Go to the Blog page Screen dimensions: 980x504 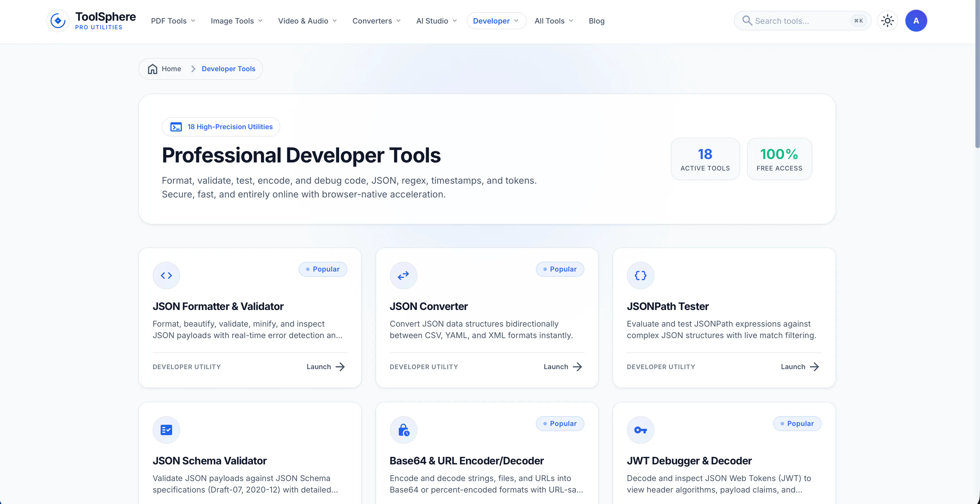pyautogui.click(x=596, y=21)
